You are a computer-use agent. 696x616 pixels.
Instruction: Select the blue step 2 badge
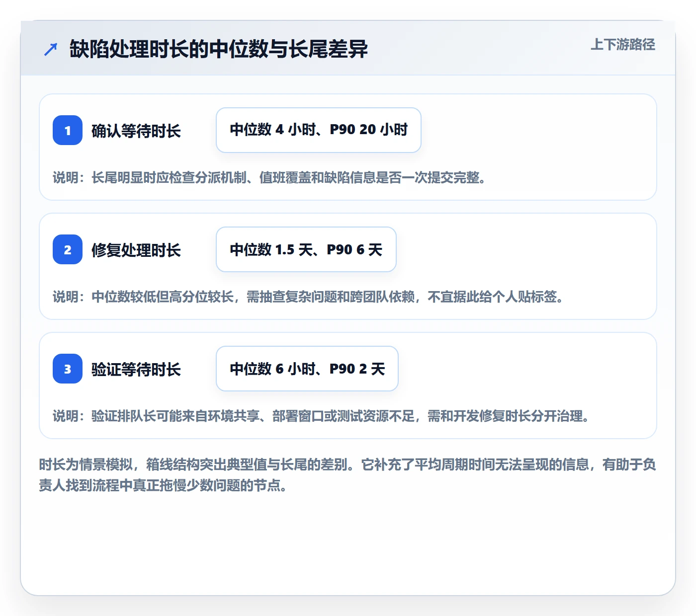click(68, 249)
